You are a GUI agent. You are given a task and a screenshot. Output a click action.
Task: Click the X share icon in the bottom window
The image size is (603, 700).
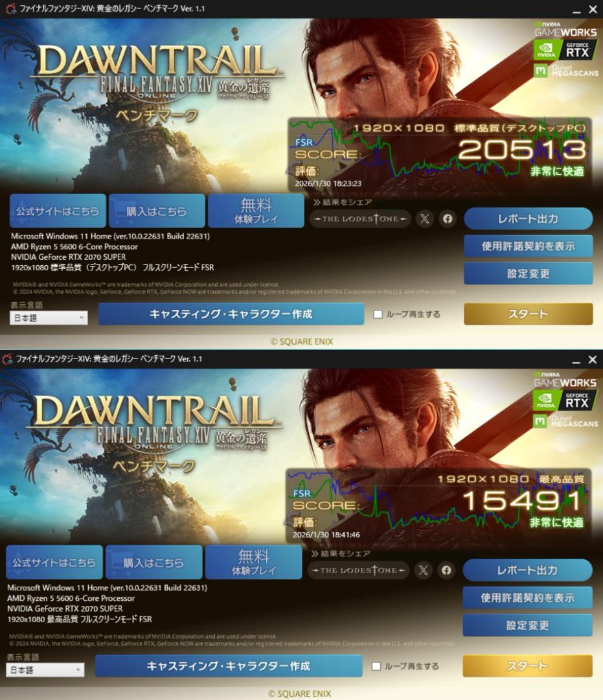[423, 570]
